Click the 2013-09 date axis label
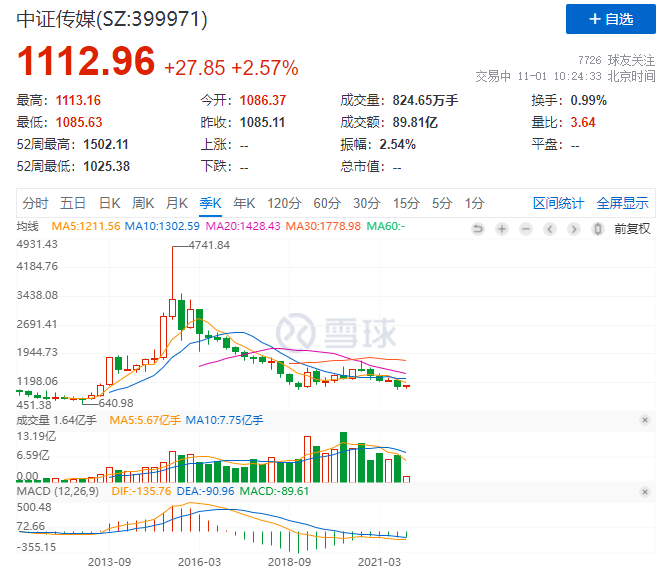This screenshot has width=671, height=576. [110, 562]
